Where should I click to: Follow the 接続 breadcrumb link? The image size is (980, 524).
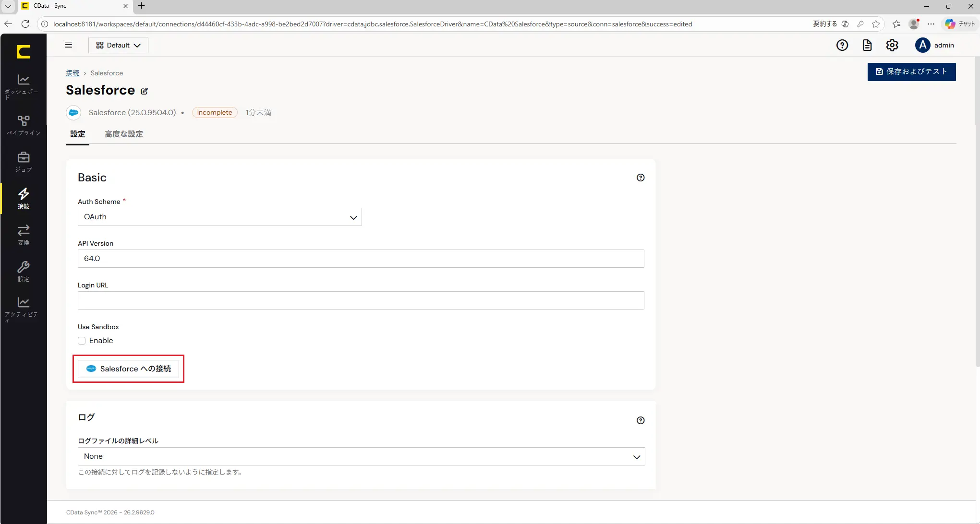[x=73, y=73]
